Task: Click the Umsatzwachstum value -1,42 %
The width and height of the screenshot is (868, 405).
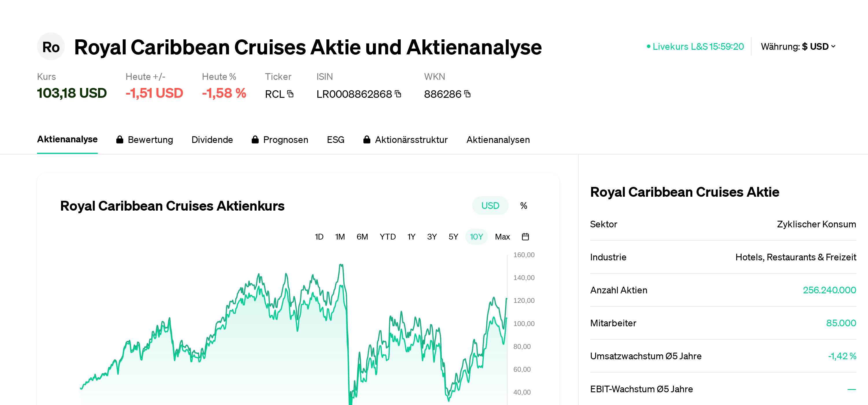Action: tap(842, 356)
